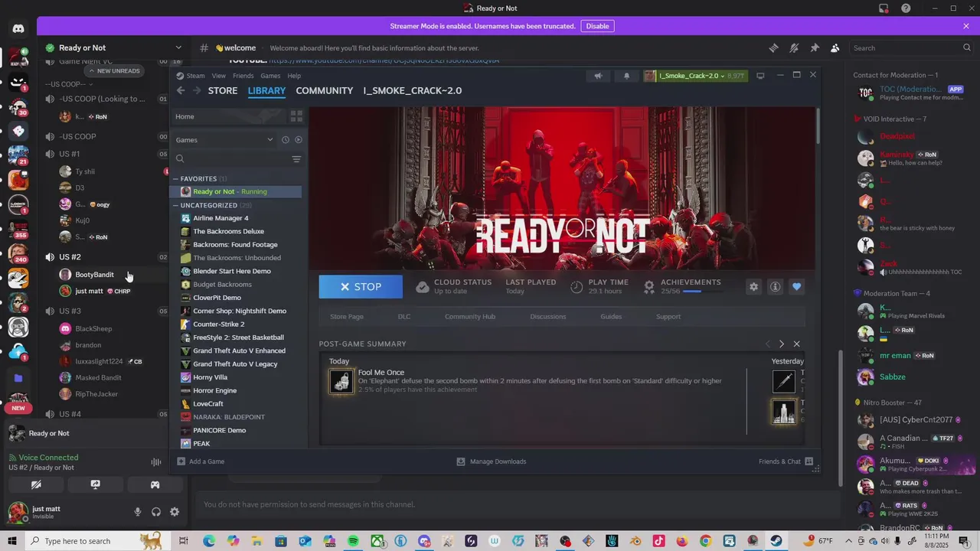Screen dimensions: 980x551
Task: Share your screen in Discord voice
Action: coord(95,484)
